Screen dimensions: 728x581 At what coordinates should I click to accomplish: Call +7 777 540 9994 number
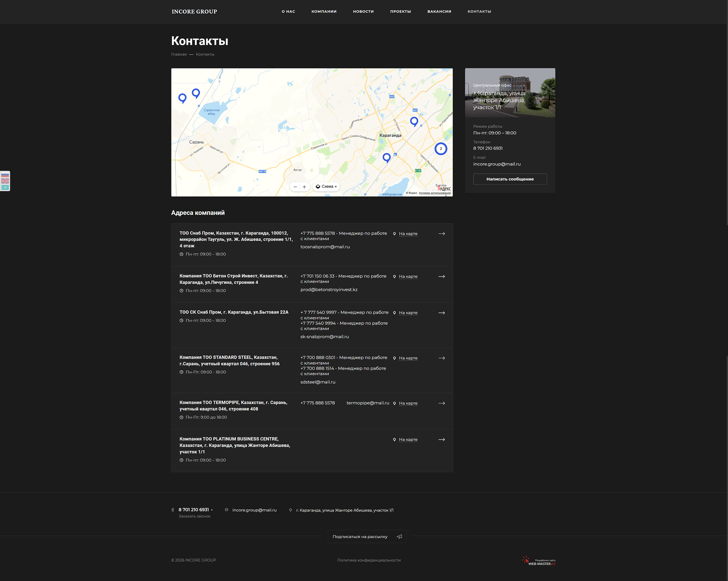[318, 323]
